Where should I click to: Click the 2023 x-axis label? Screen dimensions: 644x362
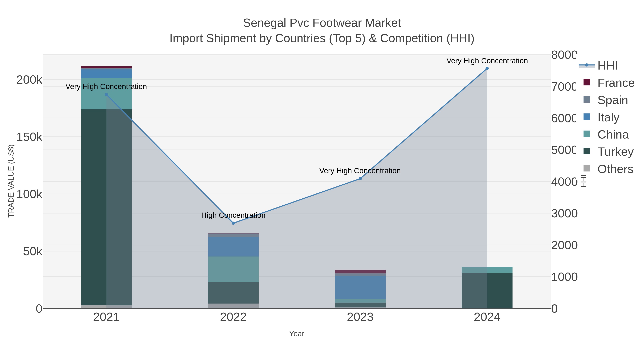[x=360, y=317]
